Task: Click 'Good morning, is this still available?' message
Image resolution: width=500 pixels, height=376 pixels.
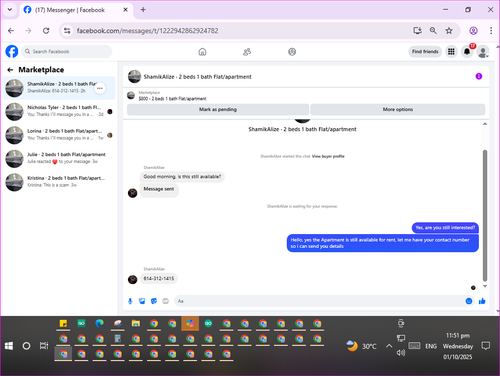Action: pos(182,176)
